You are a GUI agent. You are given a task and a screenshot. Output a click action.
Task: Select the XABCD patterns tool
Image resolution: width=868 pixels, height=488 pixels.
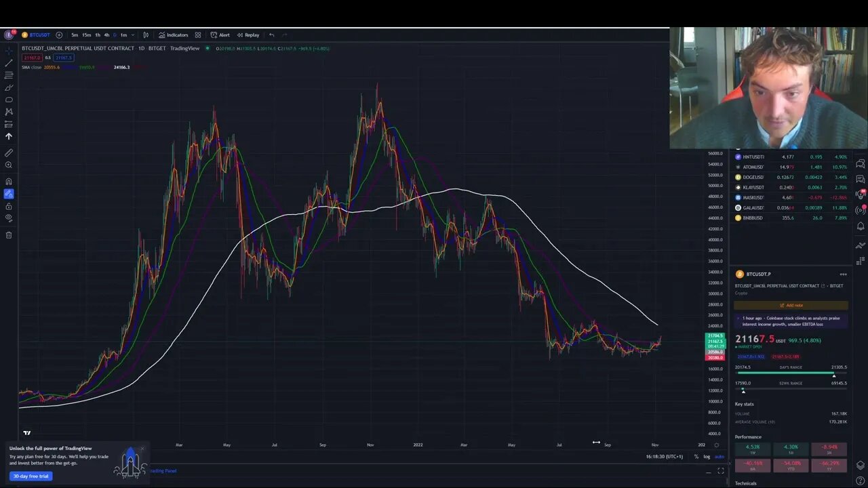9,112
